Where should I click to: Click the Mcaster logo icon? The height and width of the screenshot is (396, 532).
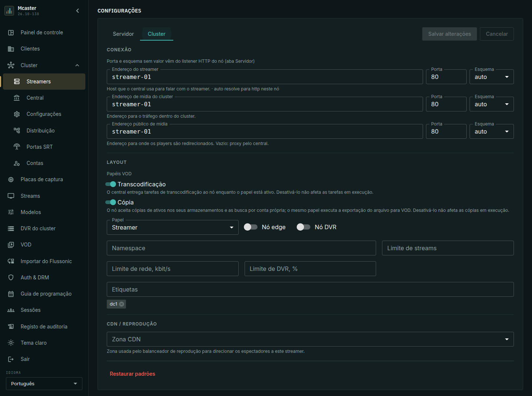(x=9, y=11)
